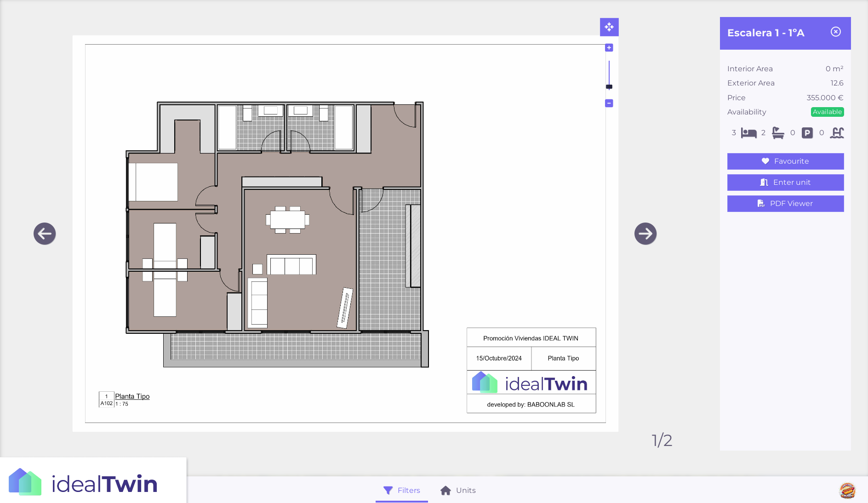868x503 pixels.
Task: Zoom in with the plus icon
Action: [x=609, y=48]
